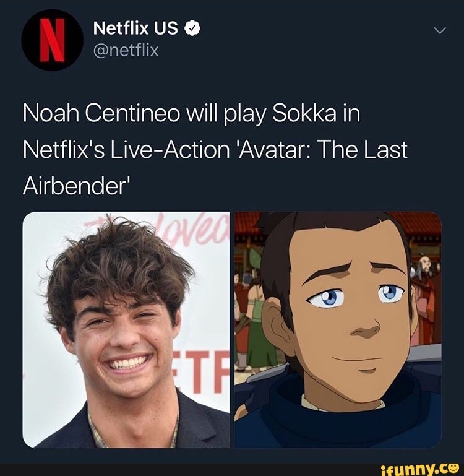Open the Netflix US display name
Screen dimensions: 464x476
click(x=135, y=28)
